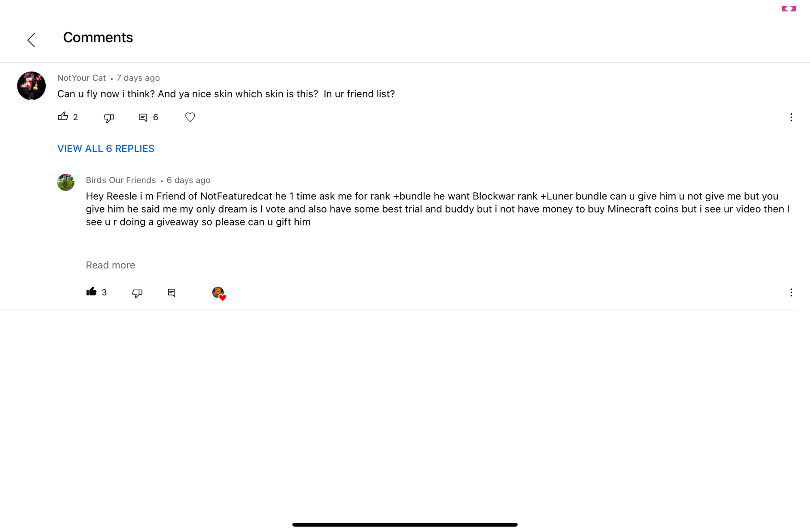Open replies icon showing 6 replies
The image size is (810, 532).
tap(143, 117)
